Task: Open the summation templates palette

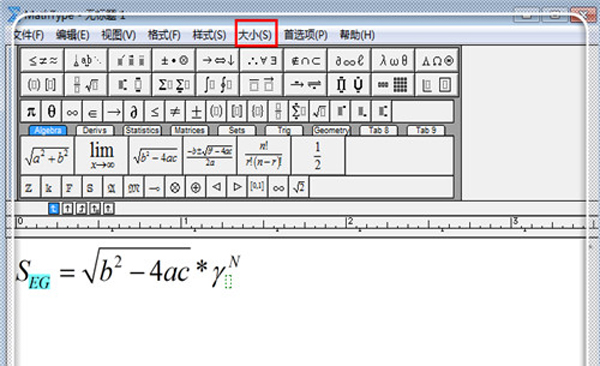Action: (174, 84)
